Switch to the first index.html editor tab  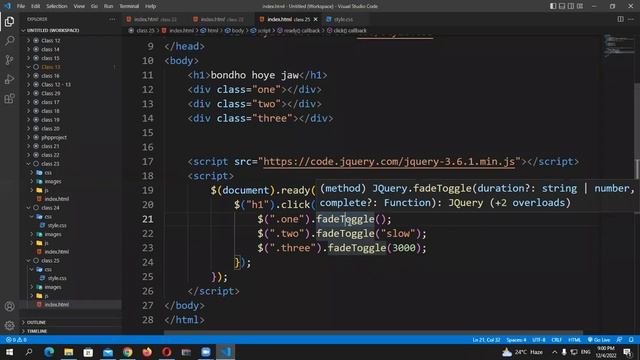coord(155,19)
